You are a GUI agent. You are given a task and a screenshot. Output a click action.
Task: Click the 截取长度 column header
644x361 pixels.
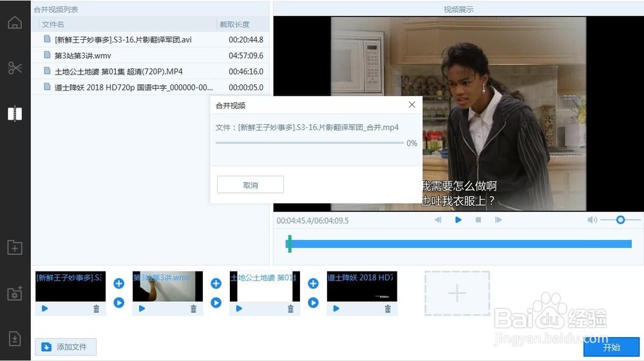pyautogui.click(x=234, y=24)
